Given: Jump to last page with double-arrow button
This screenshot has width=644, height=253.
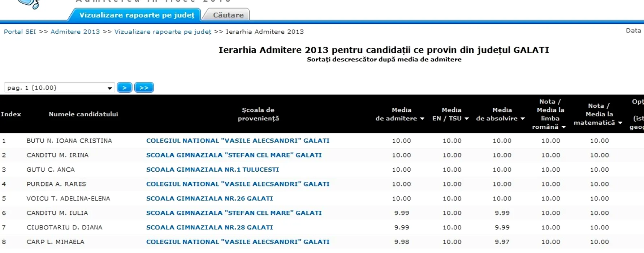Looking at the screenshot, I should point(144,87).
